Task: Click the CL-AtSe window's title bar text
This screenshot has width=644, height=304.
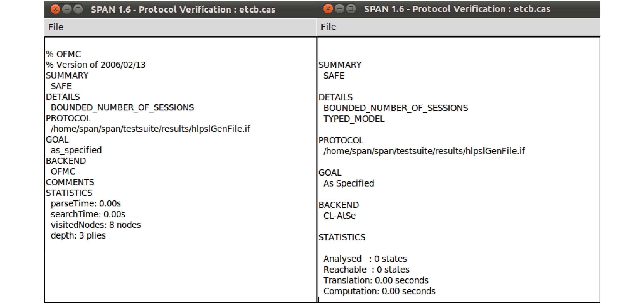Action: [x=457, y=9]
